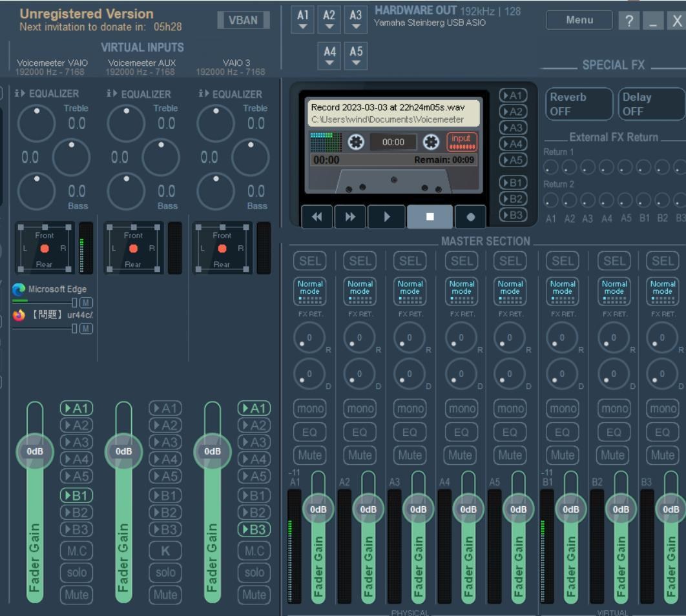Click the Voicemeeter VAIO panning pad dot
686x616 pixels.
coord(45,249)
